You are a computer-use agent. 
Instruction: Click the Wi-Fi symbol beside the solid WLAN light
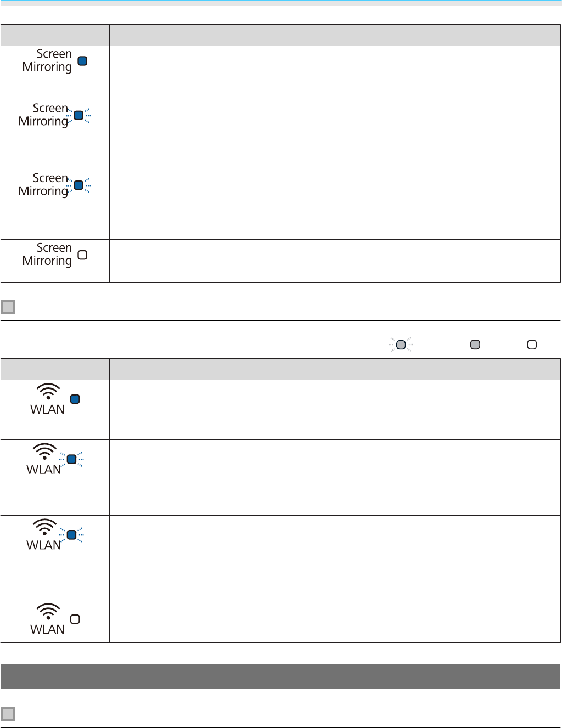[x=48, y=391]
